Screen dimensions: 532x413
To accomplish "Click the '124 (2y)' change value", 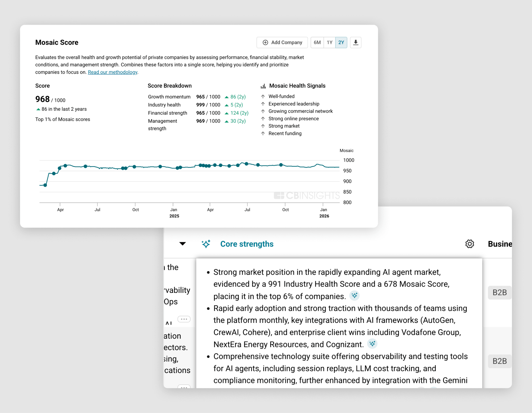I will 240,113.
